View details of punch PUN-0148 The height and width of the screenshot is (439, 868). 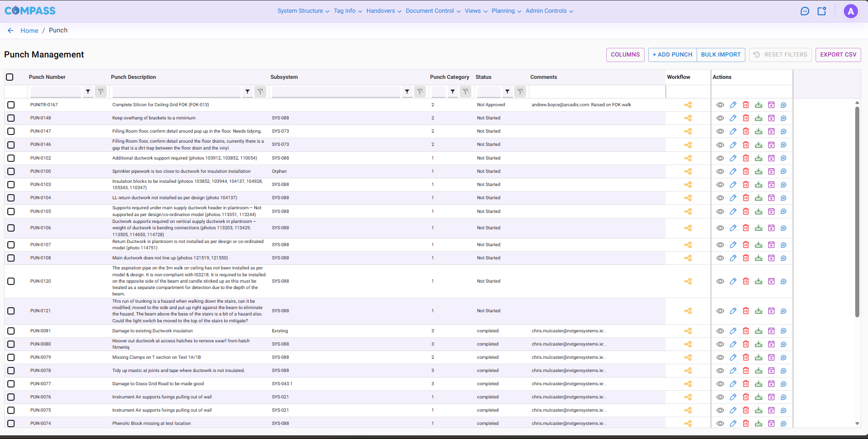(x=720, y=118)
